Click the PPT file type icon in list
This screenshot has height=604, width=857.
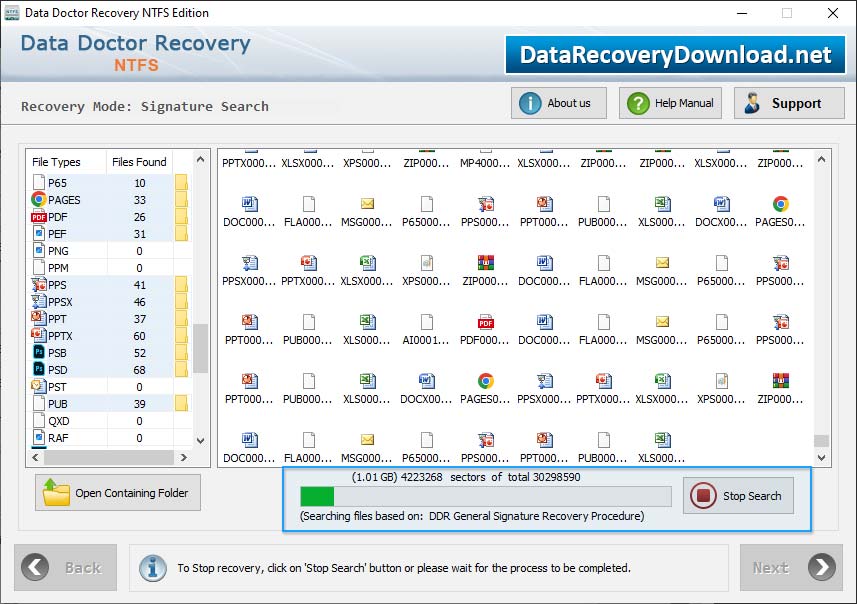[38, 319]
